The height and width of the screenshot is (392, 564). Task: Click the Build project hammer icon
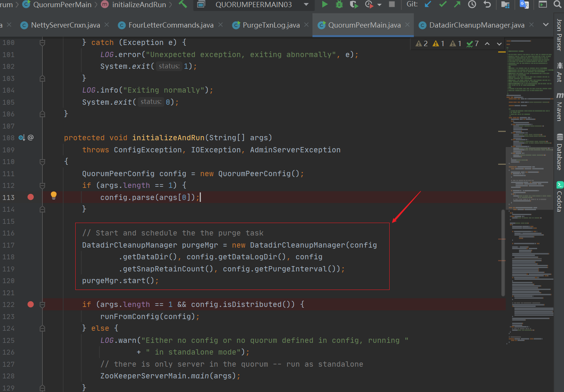click(x=183, y=4)
